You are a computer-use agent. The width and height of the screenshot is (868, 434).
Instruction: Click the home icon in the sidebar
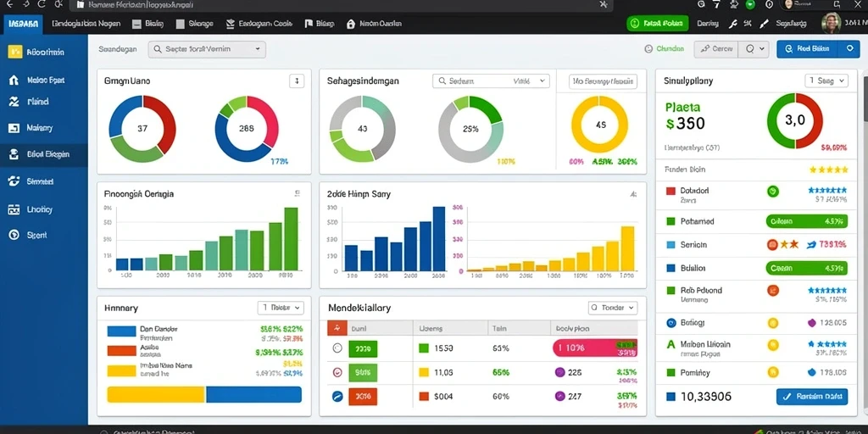tap(14, 81)
